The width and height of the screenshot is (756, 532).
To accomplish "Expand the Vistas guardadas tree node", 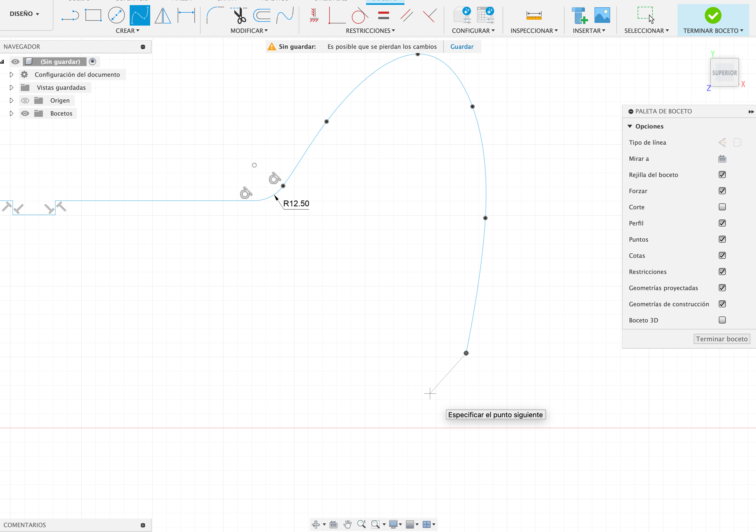I will (x=12, y=88).
